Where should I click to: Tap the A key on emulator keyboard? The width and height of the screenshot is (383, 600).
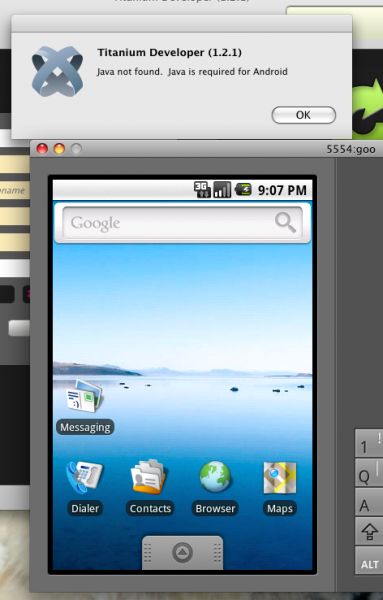tap(369, 502)
